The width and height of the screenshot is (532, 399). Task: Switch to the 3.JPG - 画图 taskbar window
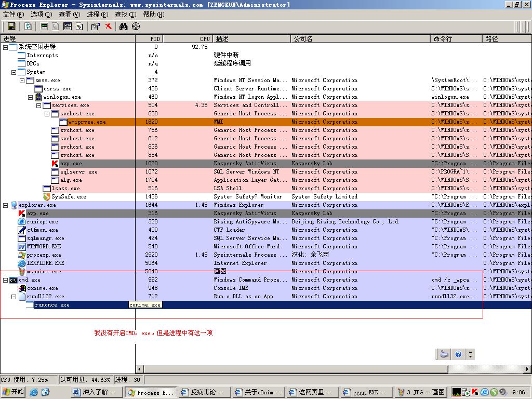(421, 392)
